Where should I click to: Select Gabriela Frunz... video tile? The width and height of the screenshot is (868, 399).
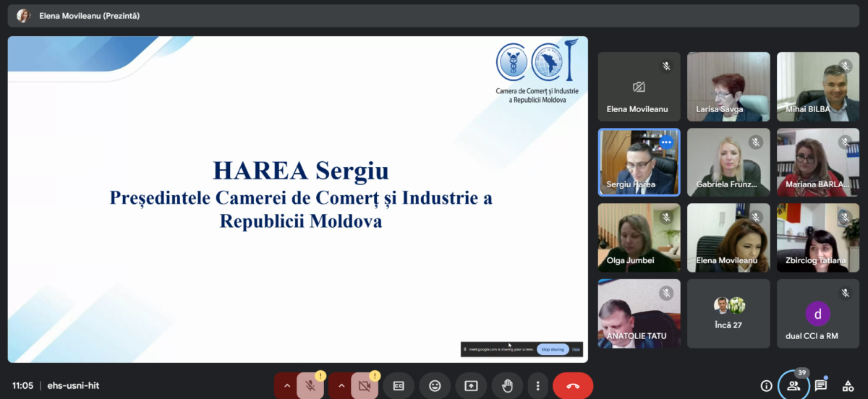click(728, 162)
